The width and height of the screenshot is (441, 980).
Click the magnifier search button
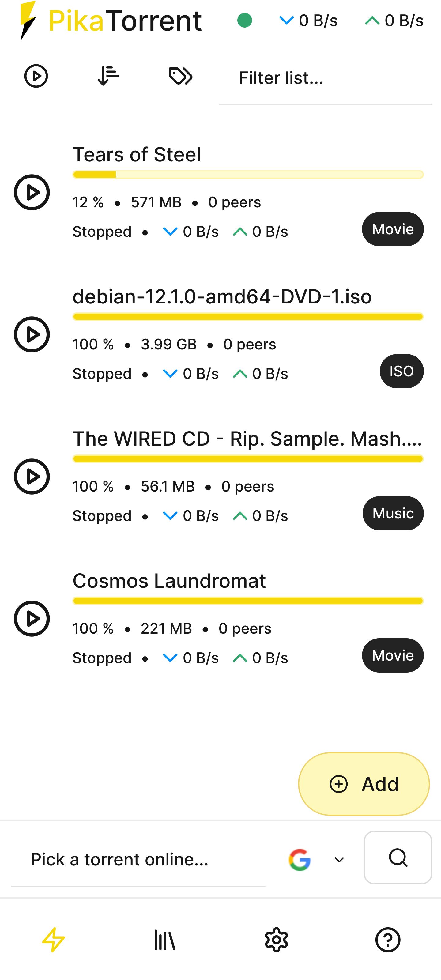pyautogui.click(x=398, y=857)
